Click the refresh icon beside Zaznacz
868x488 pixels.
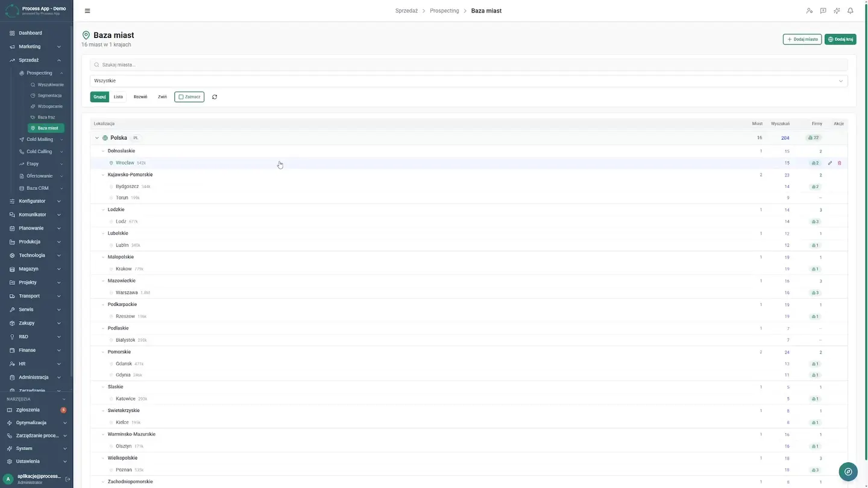(215, 97)
